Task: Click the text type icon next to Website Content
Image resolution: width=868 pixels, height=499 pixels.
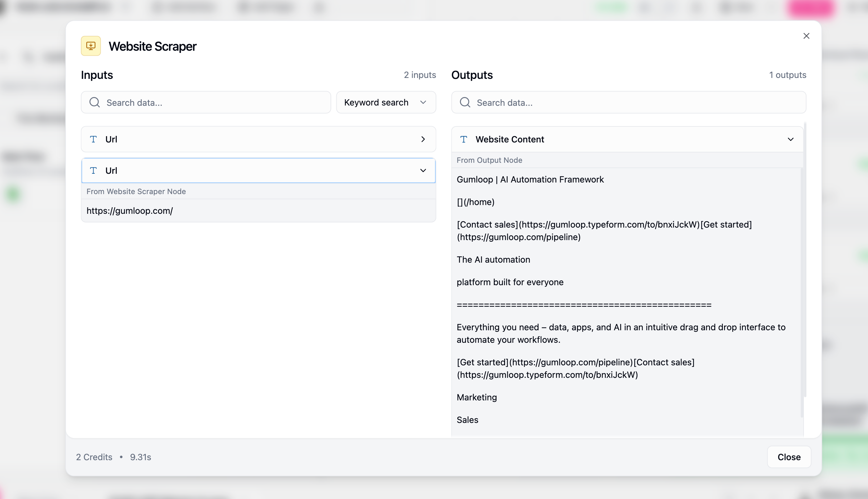Action: [x=463, y=139]
